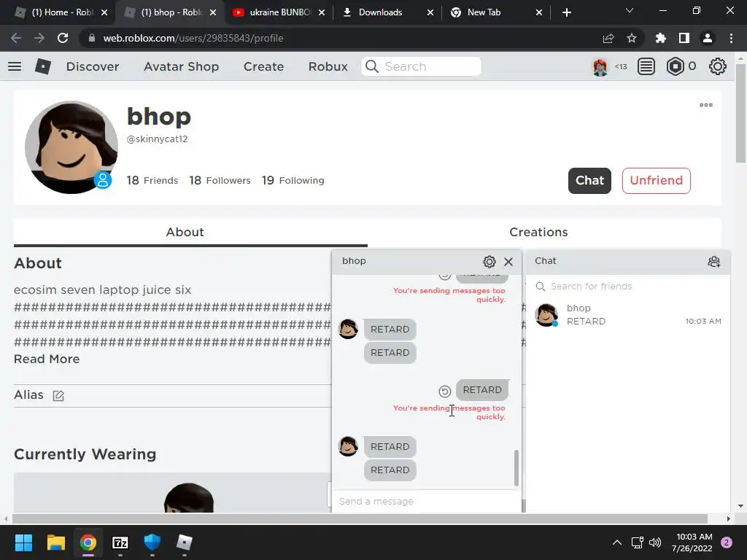
Task: Open the three-dot profile options menu
Action: click(x=706, y=105)
